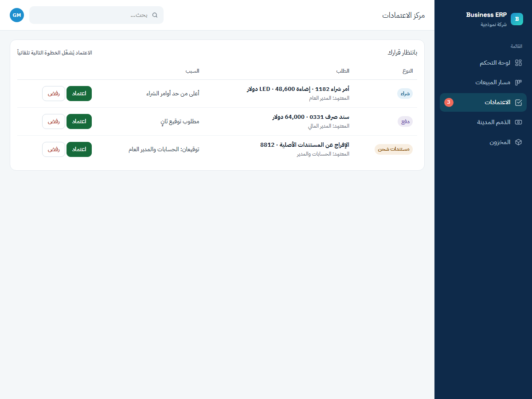532x399 pixels.
Task: Click note الاعتماد يُشغّل الخطوة التالية تلقائياً
Action: (x=55, y=53)
